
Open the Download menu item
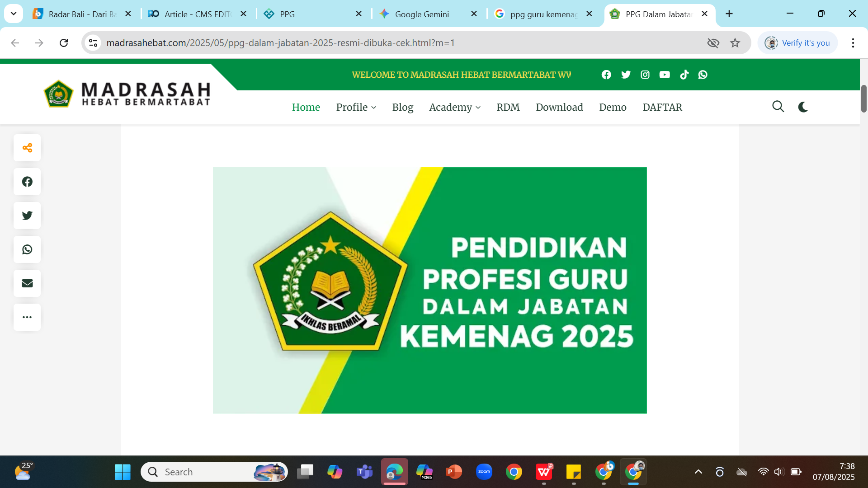click(559, 107)
